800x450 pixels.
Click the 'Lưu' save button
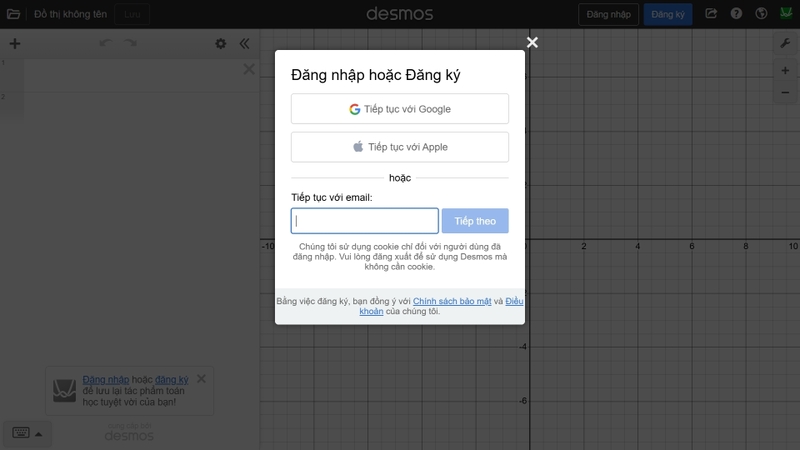pyautogui.click(x=132, y=14)
